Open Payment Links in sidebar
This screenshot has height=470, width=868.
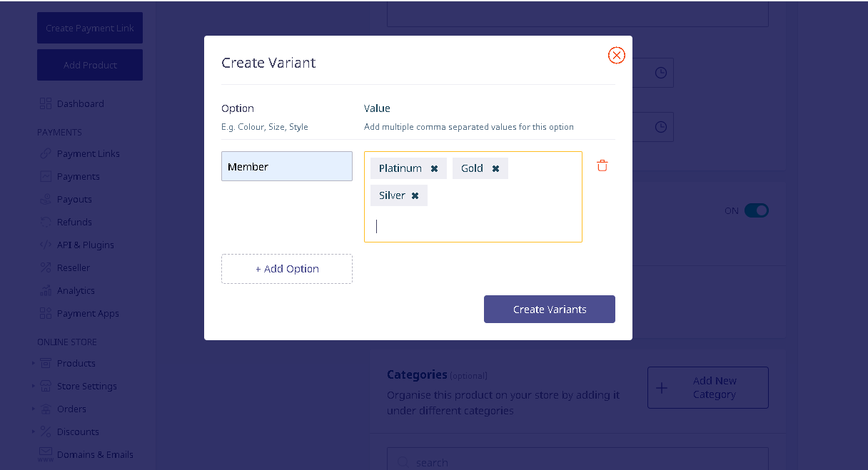pos(89,153)
